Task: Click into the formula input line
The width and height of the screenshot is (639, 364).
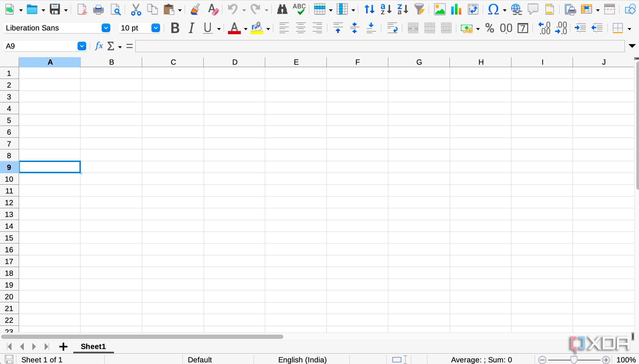Action: point(380,46)
